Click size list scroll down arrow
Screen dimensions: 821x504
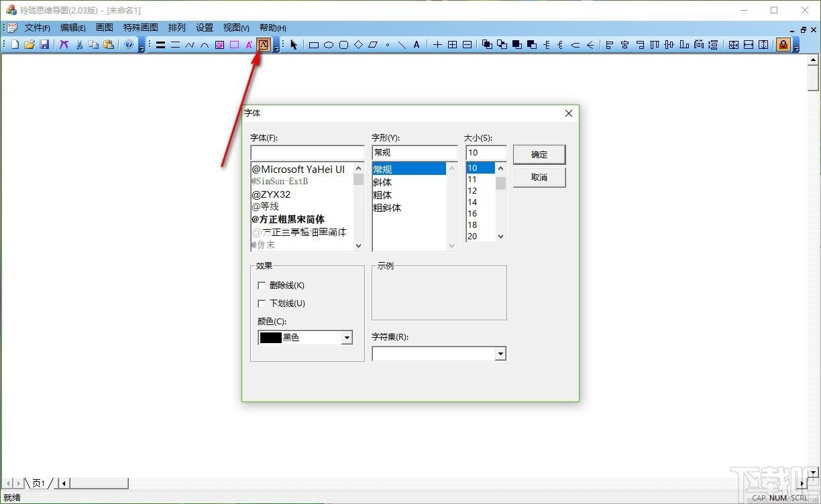[500, 236]
